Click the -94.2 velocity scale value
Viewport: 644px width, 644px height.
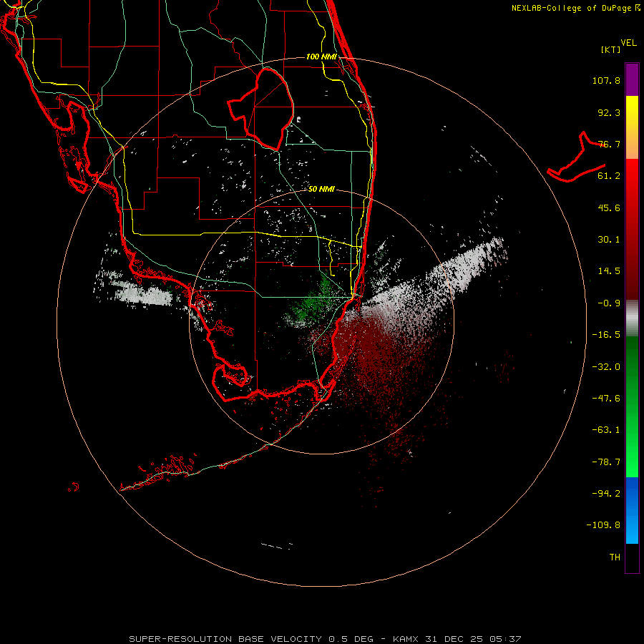click(x=606, y=494)
